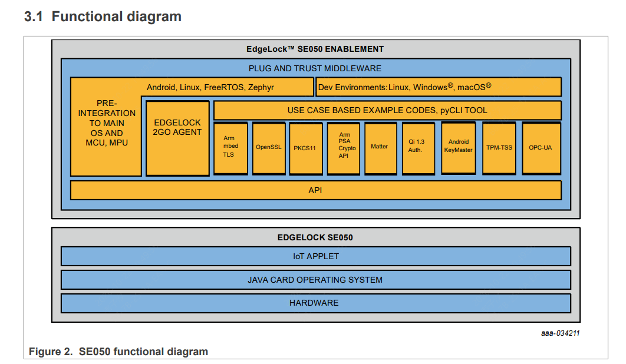Select the 'HARDWARE' layer
This screenshot has height=364, width=626.
click(316, 303)
